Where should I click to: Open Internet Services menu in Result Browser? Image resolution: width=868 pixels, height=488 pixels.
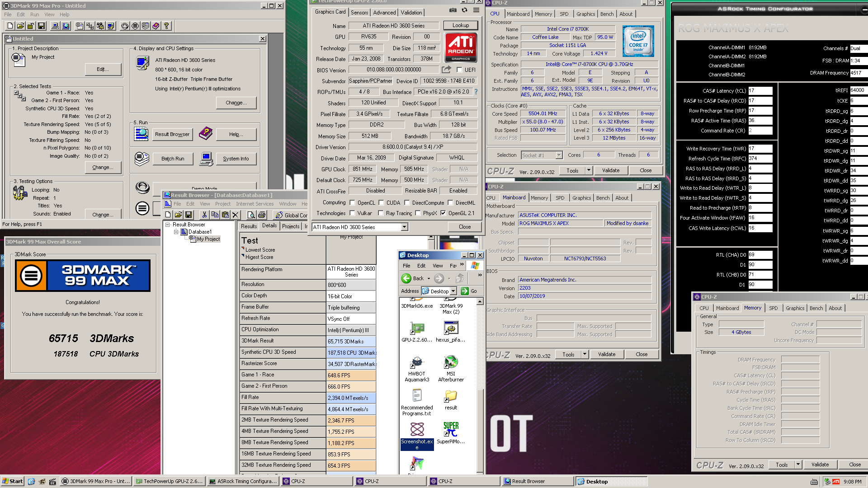pyautogui.click(x=255, y=204)
